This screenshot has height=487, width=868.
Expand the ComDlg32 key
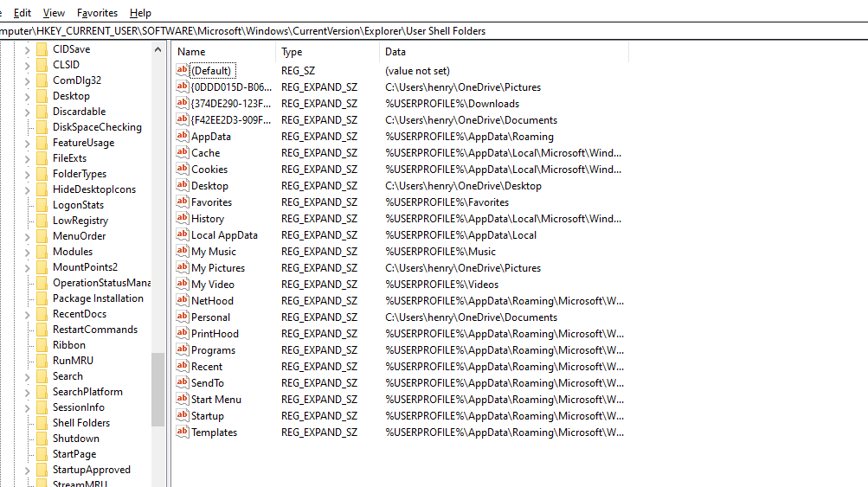tap(27, 80)
